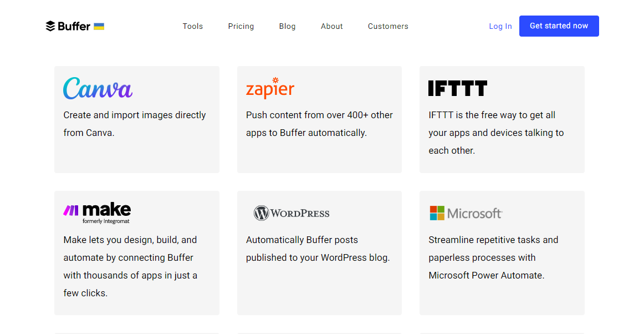
Task: Select the Zapier card description text
Action: (x=319, y=124)
